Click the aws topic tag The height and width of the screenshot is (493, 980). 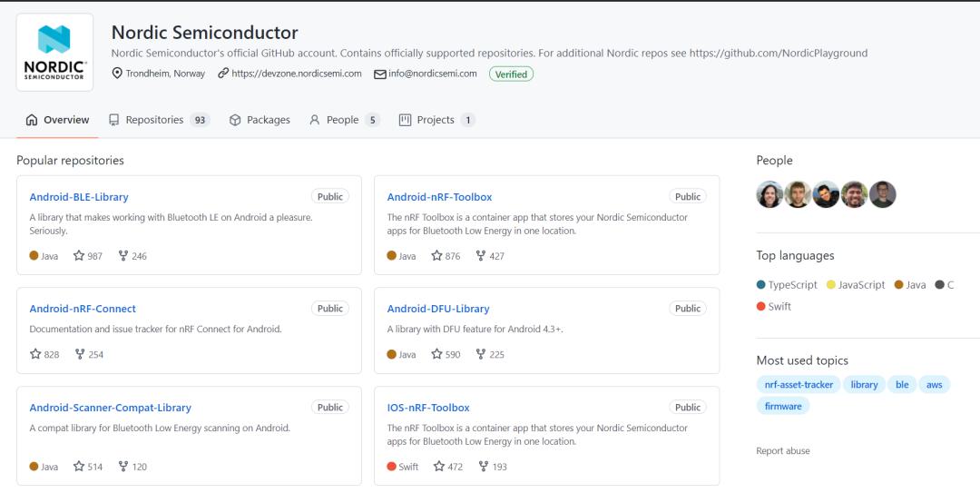coord(935,385)
